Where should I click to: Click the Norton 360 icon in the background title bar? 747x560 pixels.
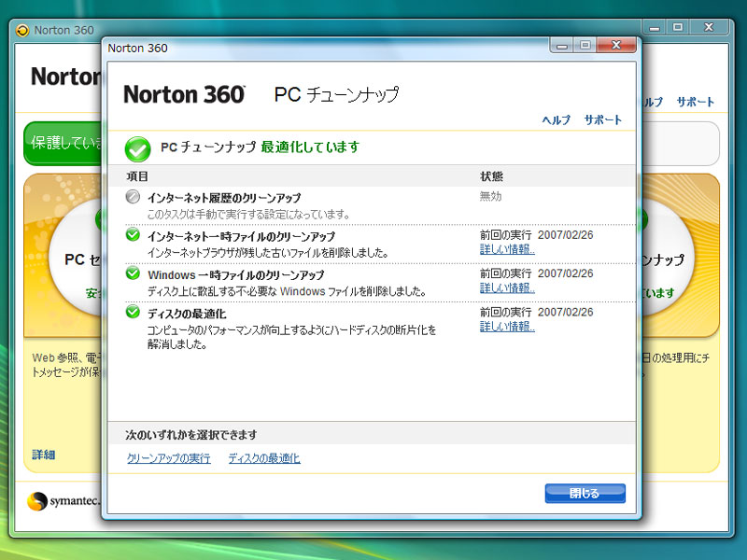(22, 29)
